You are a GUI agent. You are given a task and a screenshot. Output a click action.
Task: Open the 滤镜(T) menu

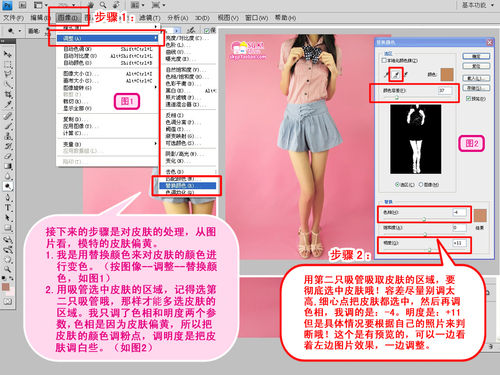[x=150, y=18]
